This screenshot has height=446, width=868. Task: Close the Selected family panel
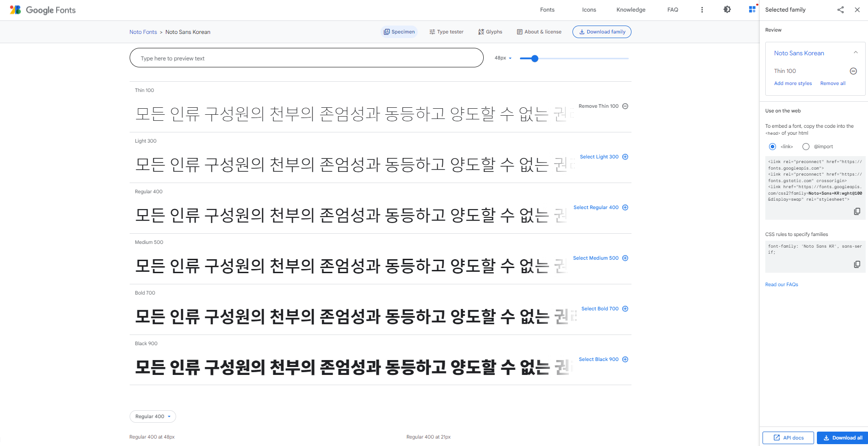pos(857,10)
